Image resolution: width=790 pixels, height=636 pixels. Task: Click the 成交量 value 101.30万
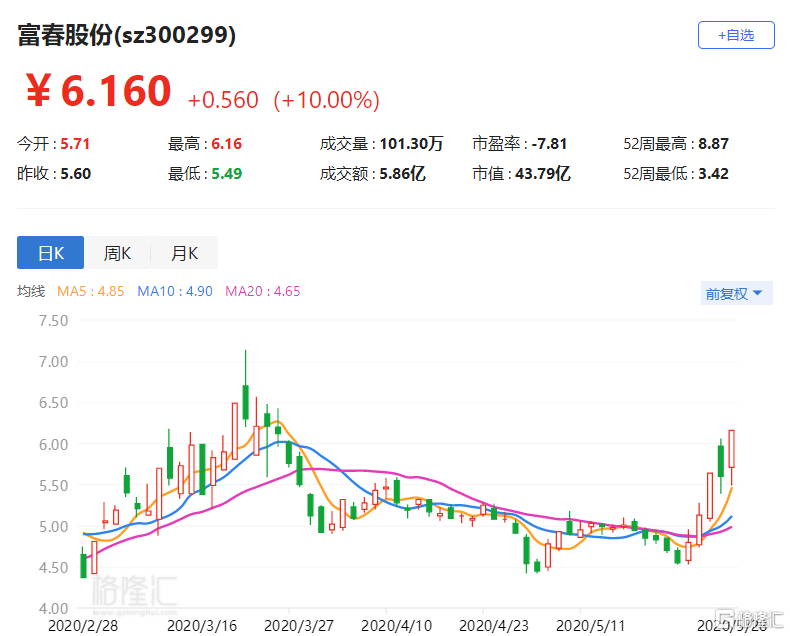pos(411,144)
